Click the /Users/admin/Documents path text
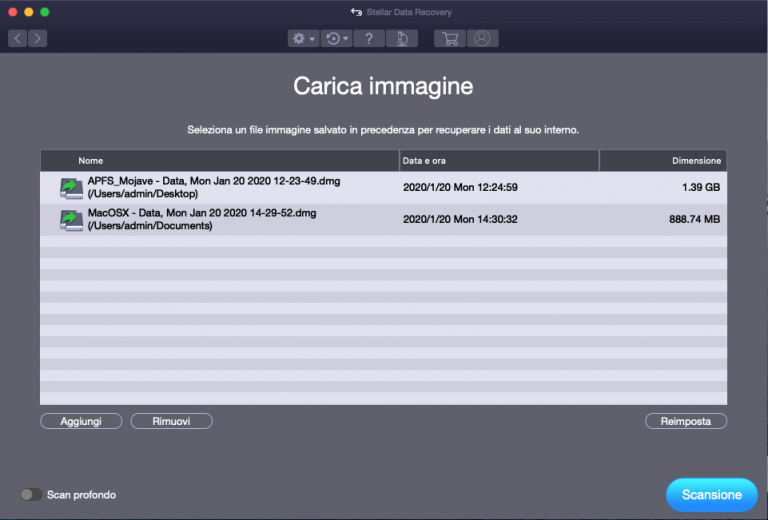This screenshot has height=520, width=768. point(150,226)
